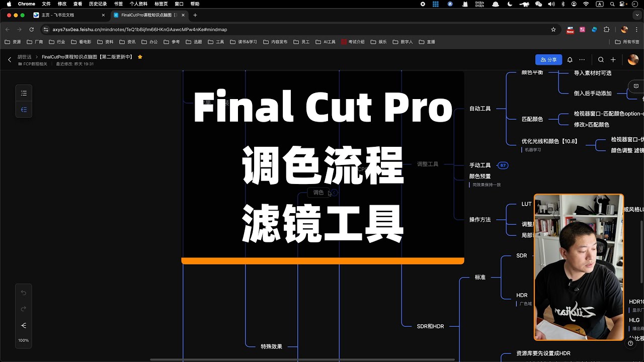Screen dimensions: 644x362
Task: Open the notifications bell icon
Action: (x=570, y=59)
